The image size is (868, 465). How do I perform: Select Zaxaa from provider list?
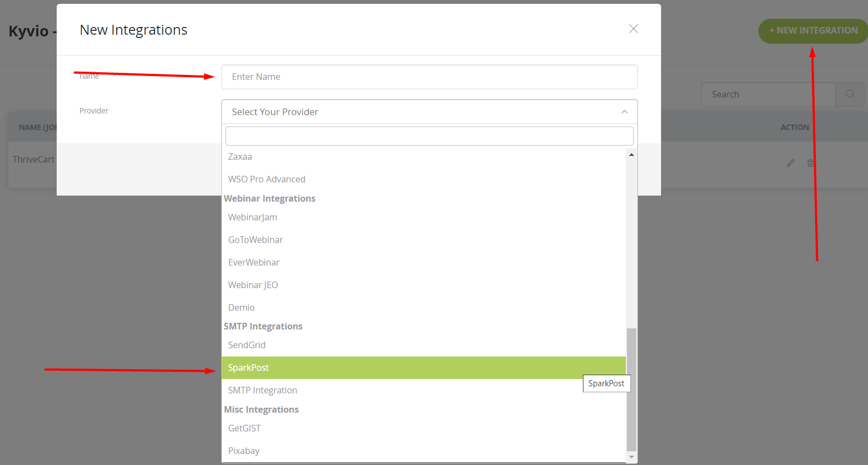423,156
